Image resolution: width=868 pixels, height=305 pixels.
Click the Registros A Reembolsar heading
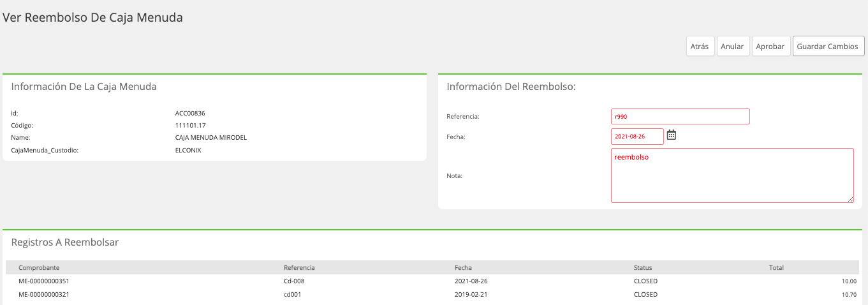coord(65,242)
